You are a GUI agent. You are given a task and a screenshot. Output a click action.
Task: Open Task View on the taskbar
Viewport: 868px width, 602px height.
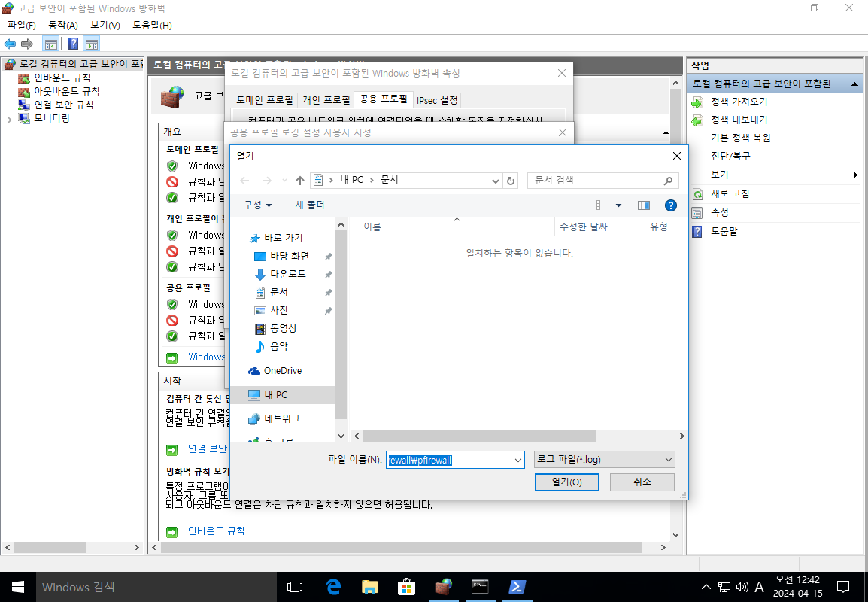pyautogui.click(x=295, y=587)
